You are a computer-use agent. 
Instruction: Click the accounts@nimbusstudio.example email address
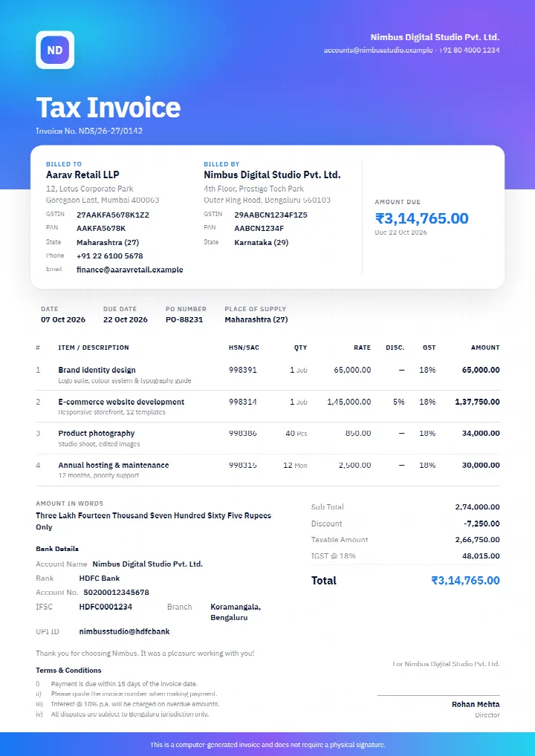coord(378,50)
